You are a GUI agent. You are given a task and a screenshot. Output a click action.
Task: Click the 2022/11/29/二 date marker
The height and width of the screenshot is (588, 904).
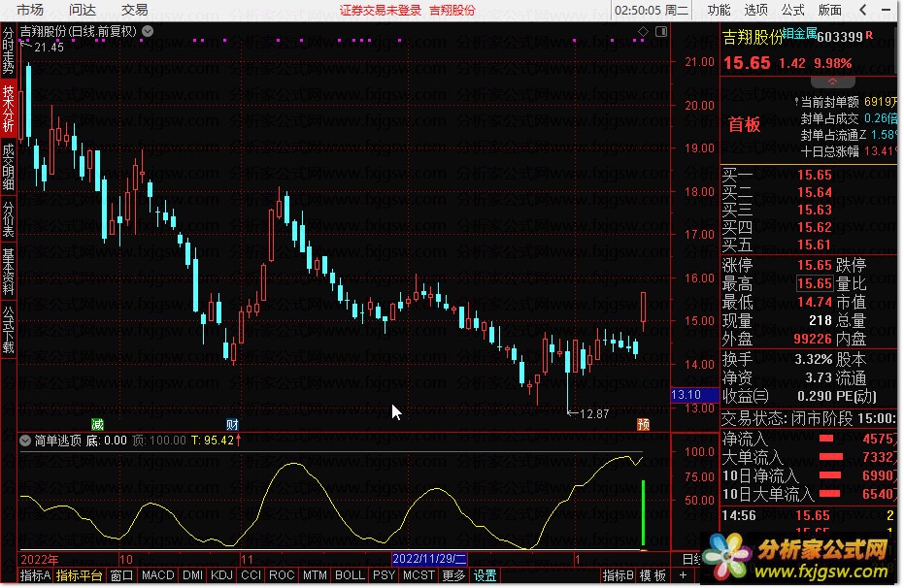[x=429, y=559]
